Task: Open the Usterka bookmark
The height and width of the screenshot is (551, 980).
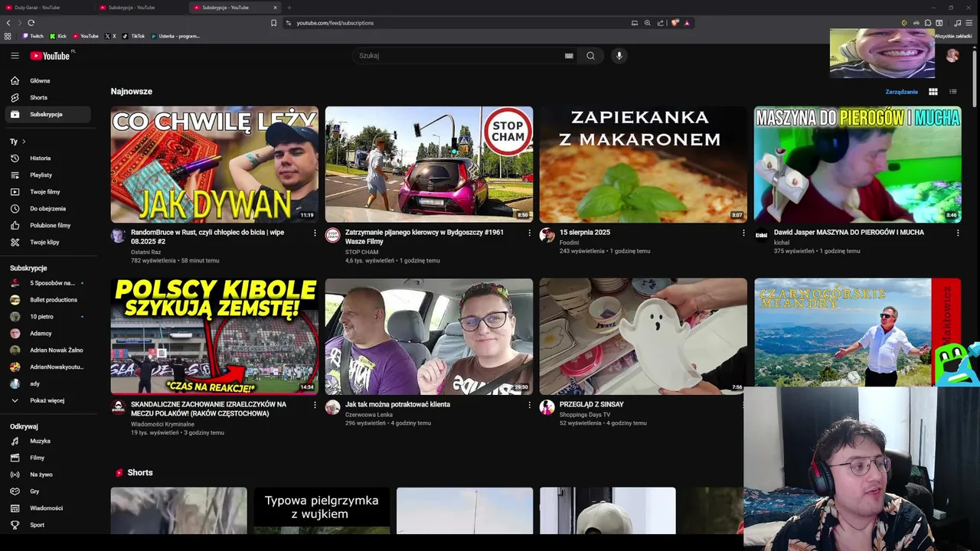Action: (175, 36)
